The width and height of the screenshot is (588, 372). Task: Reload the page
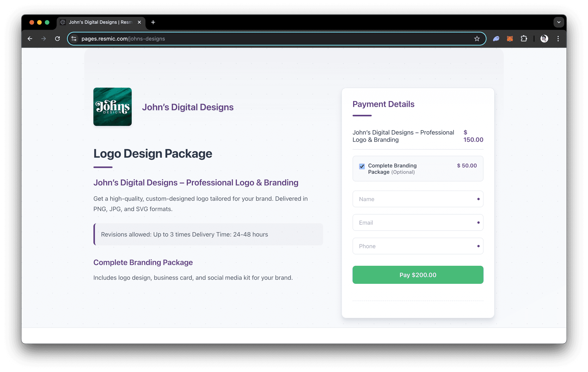click(x=58, y=39)
